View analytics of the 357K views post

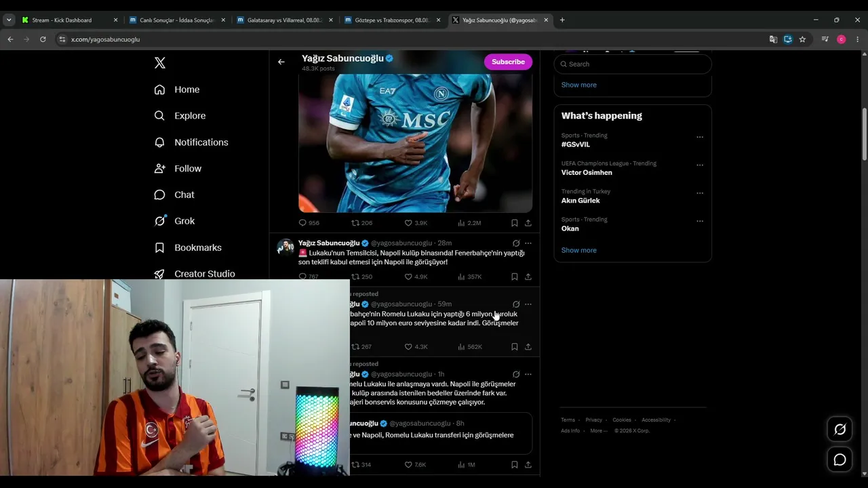click(x=470, y=277)
